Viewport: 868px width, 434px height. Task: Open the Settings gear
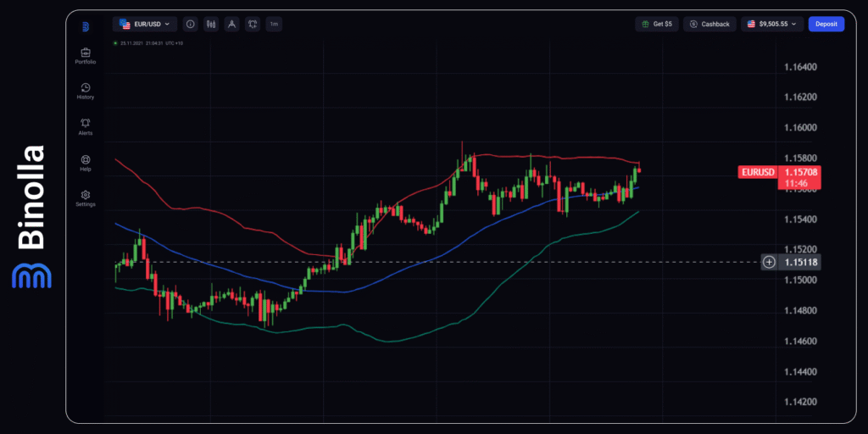click(x=86, y=198)
